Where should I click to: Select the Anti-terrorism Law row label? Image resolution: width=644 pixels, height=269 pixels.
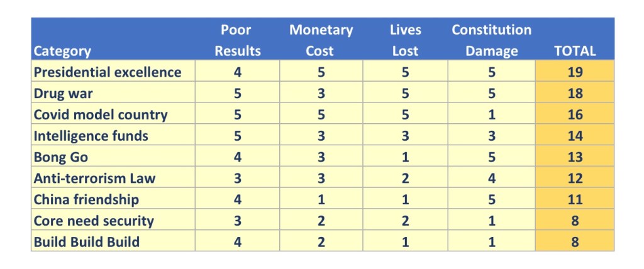click(94, 178)
